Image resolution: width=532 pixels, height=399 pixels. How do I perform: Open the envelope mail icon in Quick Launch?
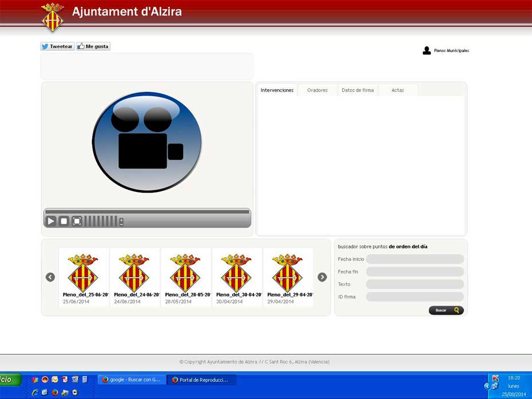[54, 380]
